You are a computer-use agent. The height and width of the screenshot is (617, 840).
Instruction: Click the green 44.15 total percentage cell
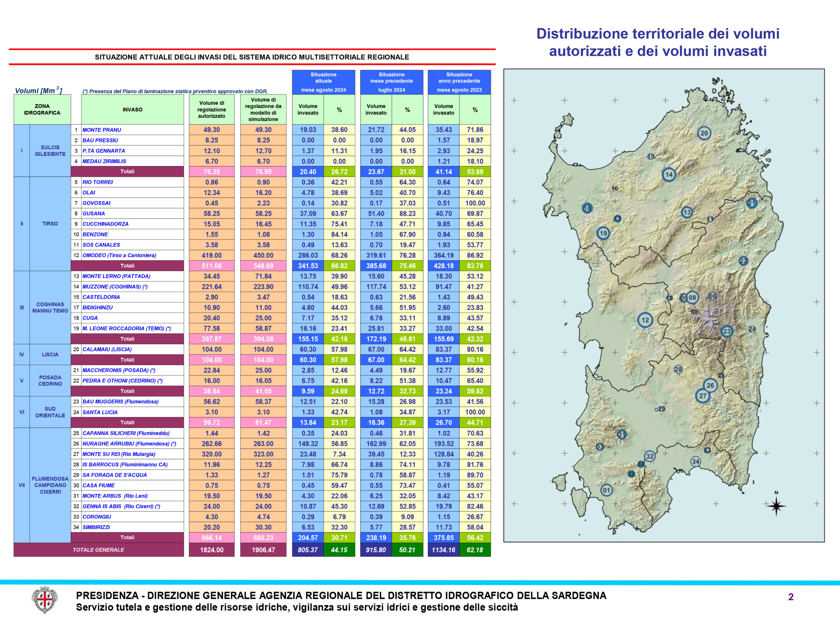pyautogui.click(x=339, y=550)
